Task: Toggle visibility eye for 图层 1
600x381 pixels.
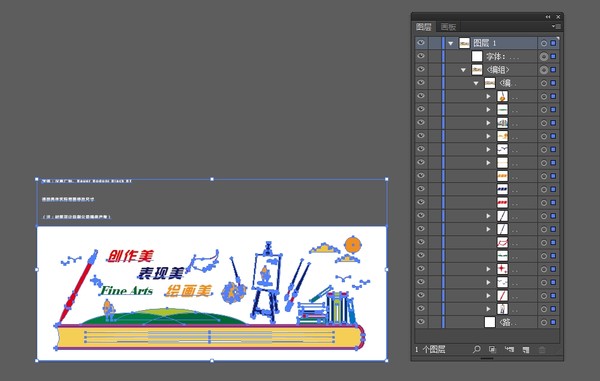Action: [x=421, y=43]
